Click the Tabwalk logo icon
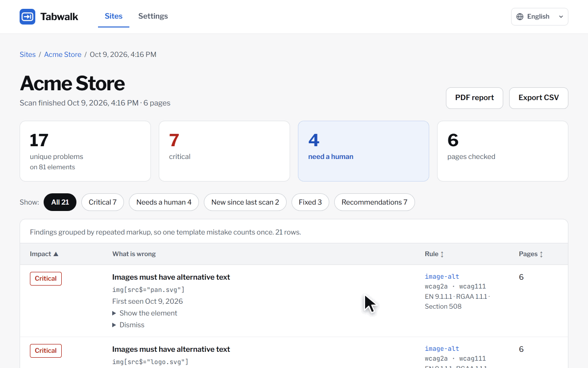This screenshot has width=588, height=368. click(27, 17)
